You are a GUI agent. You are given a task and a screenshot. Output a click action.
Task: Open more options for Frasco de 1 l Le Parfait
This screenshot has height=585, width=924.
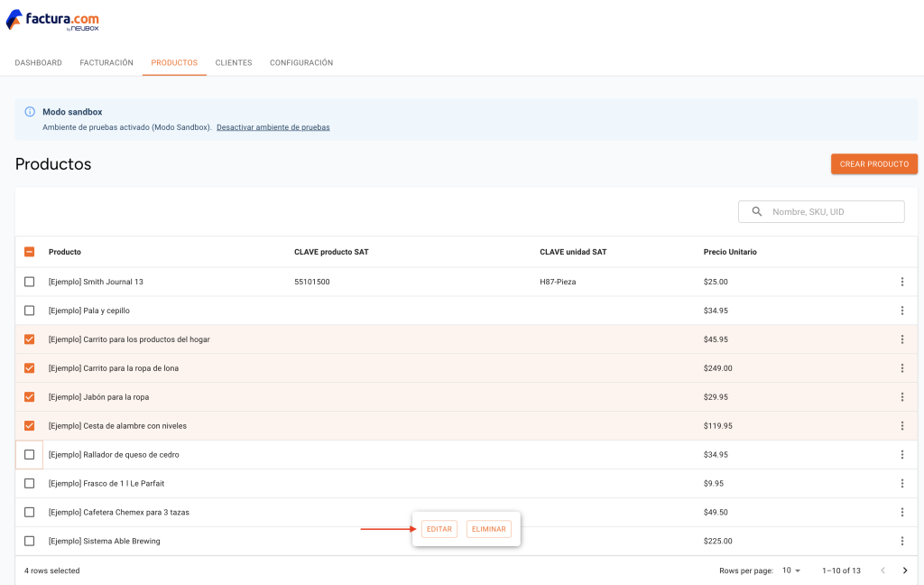pyautogui.click(x=901, y=484)
